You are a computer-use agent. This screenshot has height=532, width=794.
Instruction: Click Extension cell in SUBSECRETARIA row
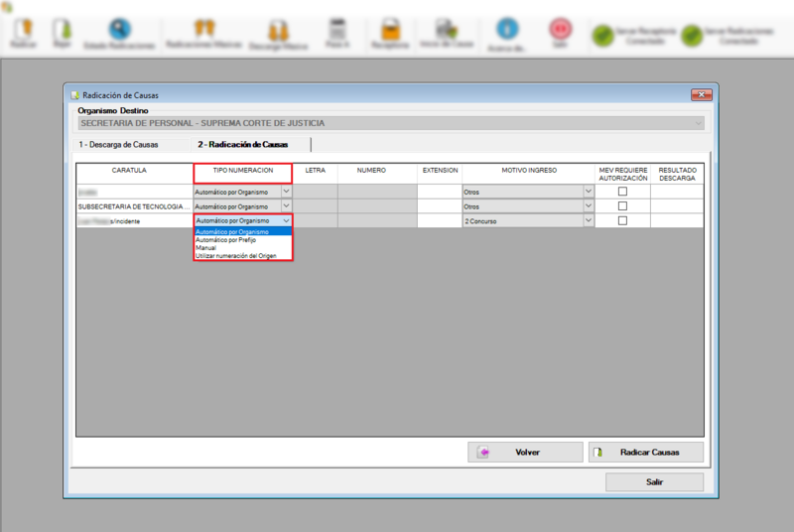click(440, 206)
